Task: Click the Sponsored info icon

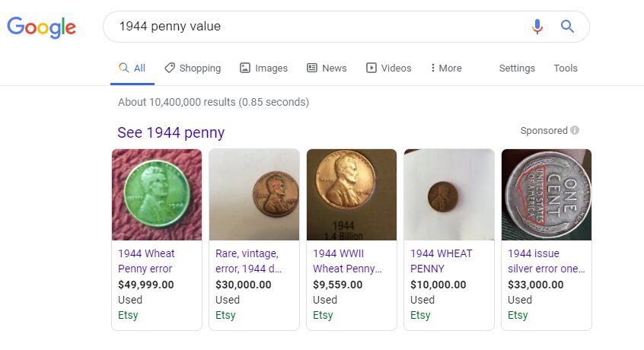Action: [x=575, y=130]
